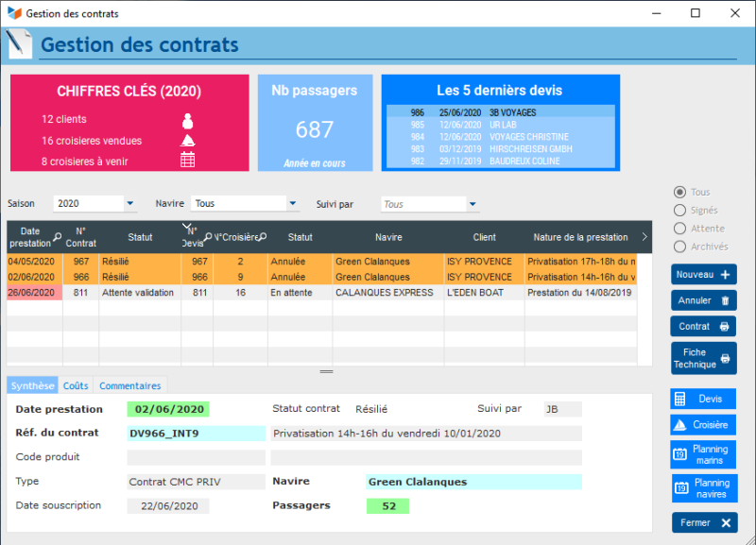Print the Contrat via printer button
This screenshot has width=756, height=545.
point(703,327)
